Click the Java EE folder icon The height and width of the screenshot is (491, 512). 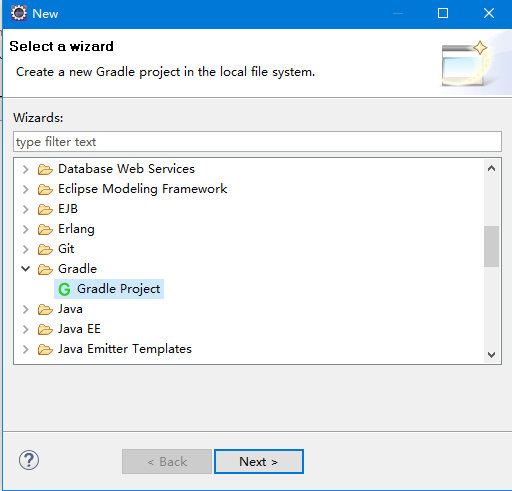[45, 329]
